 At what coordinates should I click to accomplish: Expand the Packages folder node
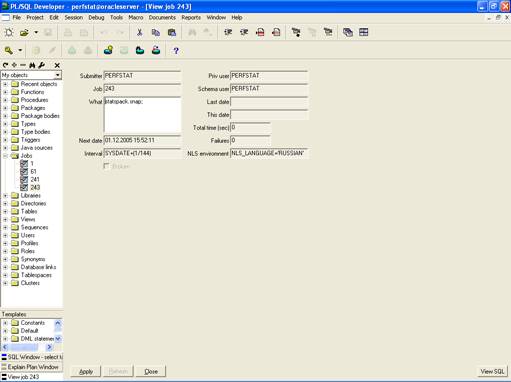[x=5, y=108]
